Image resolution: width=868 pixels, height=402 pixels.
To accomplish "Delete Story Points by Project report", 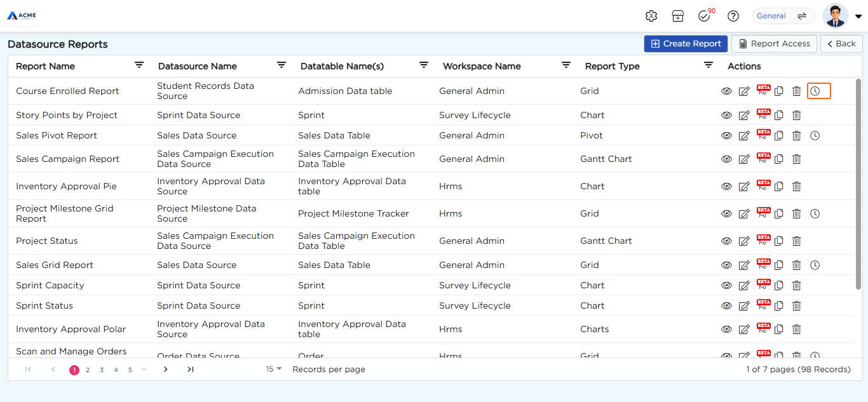I will coord(796,115).
